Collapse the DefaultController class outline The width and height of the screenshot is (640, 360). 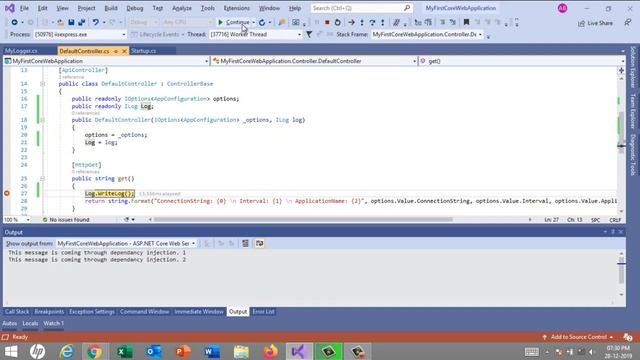point(42,84)
